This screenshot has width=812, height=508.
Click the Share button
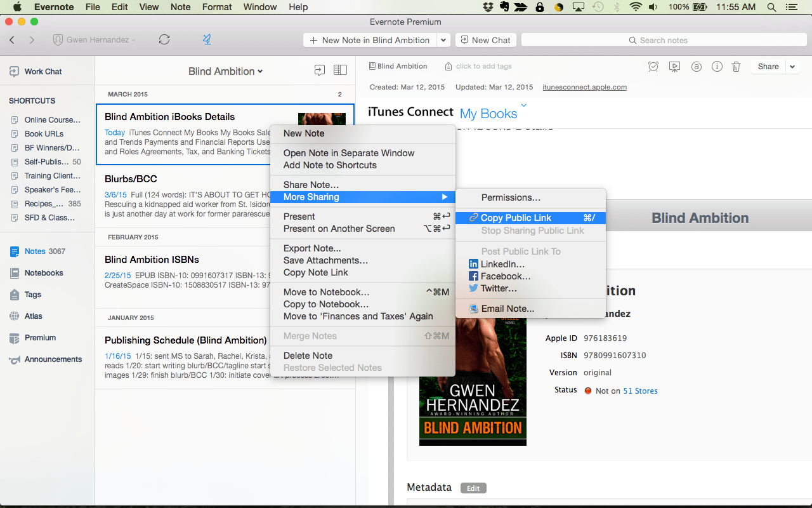(x=768, y=67)
